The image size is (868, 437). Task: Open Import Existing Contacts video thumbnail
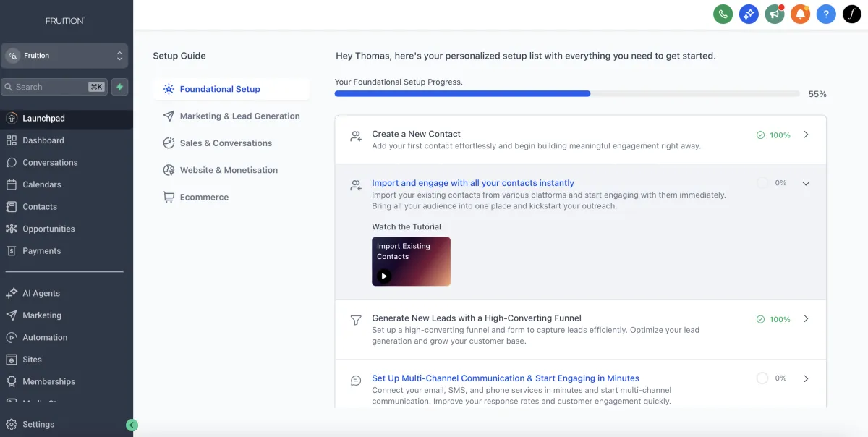pos(411,261)
